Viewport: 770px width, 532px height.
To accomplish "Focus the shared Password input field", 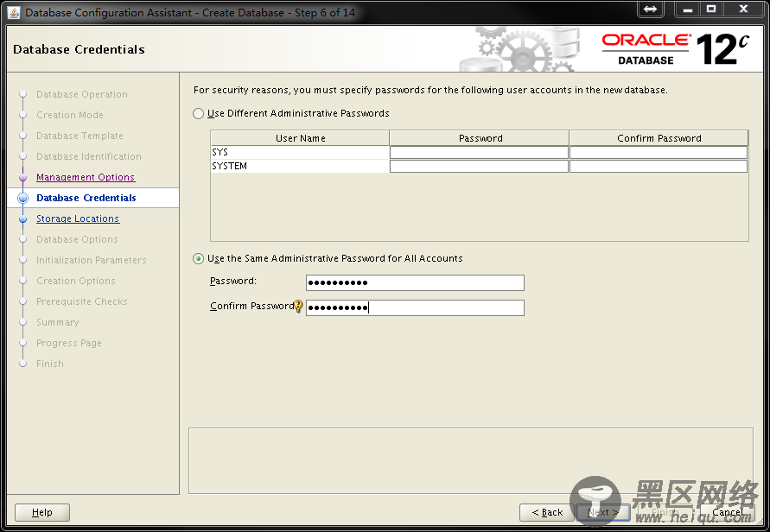I will tap(415, 282).
